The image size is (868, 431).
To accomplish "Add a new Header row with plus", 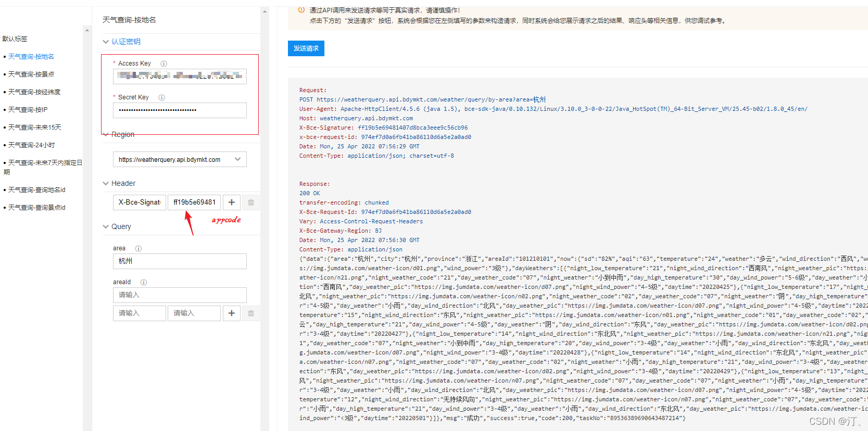I will click(x=232, y=202).
